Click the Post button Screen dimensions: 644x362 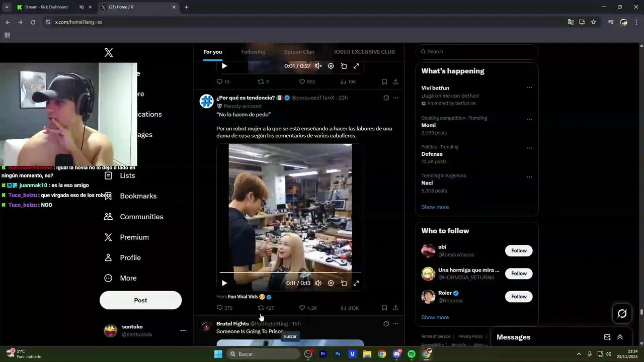[140, 300]
